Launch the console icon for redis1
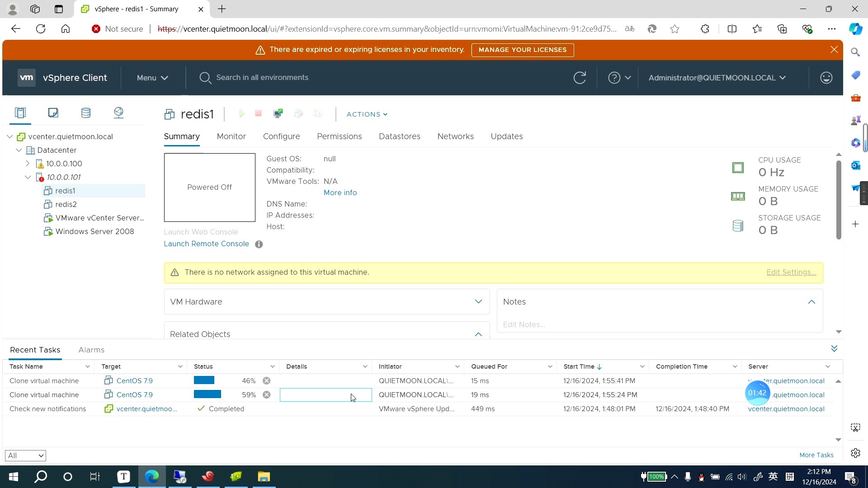868x488 pixels. pos(278,113)
